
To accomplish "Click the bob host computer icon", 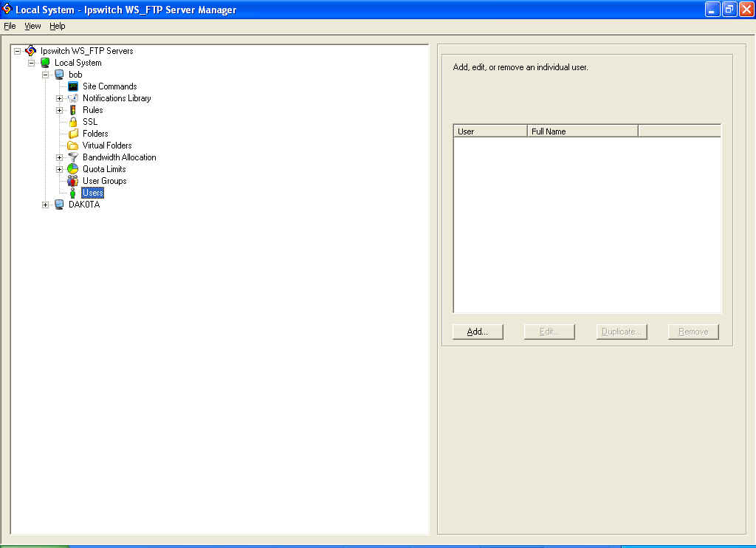I will pos(59,75).
